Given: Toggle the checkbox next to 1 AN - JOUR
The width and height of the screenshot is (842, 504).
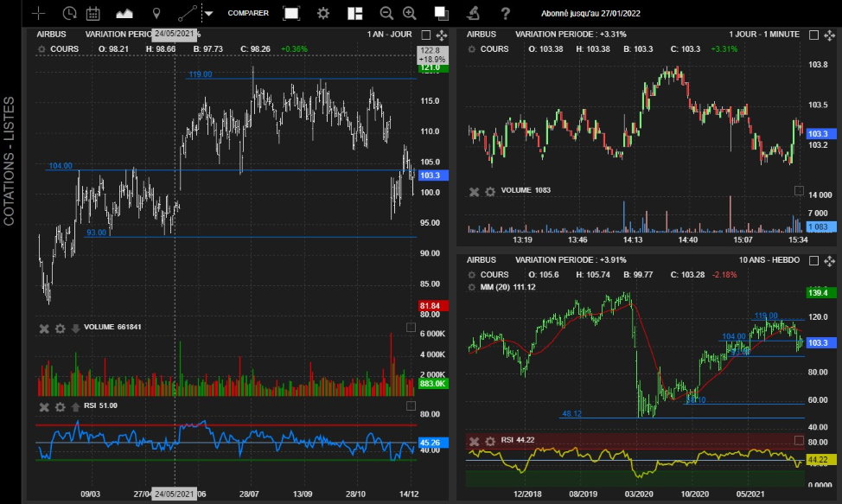Looking at the screenshot, I should (x=425, y=35).
